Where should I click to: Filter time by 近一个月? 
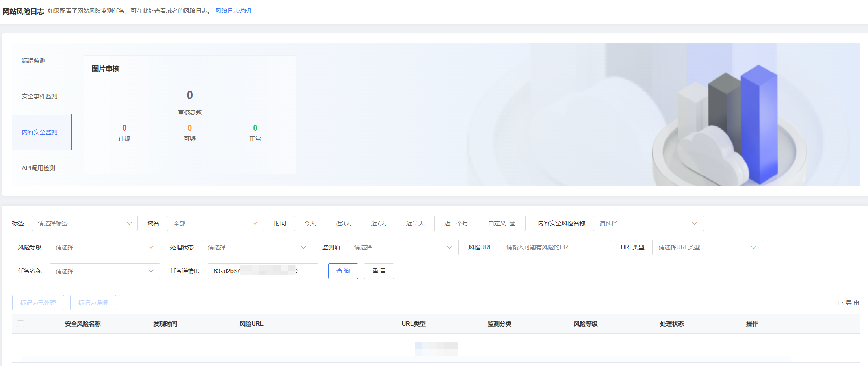pos(456,223)
